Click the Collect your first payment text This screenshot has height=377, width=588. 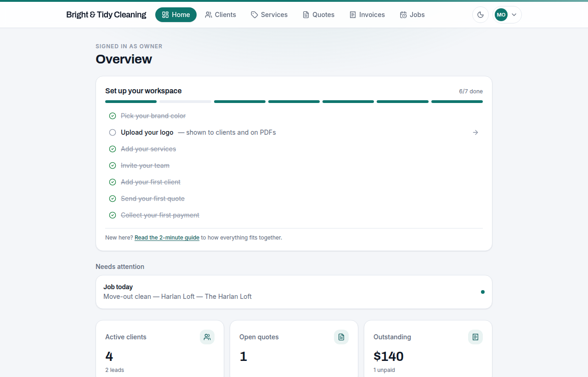(x=160, y=215)
